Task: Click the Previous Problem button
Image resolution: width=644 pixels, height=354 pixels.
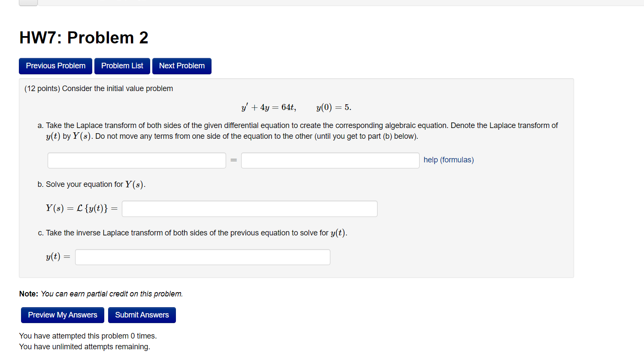Action: pos(55,66)
